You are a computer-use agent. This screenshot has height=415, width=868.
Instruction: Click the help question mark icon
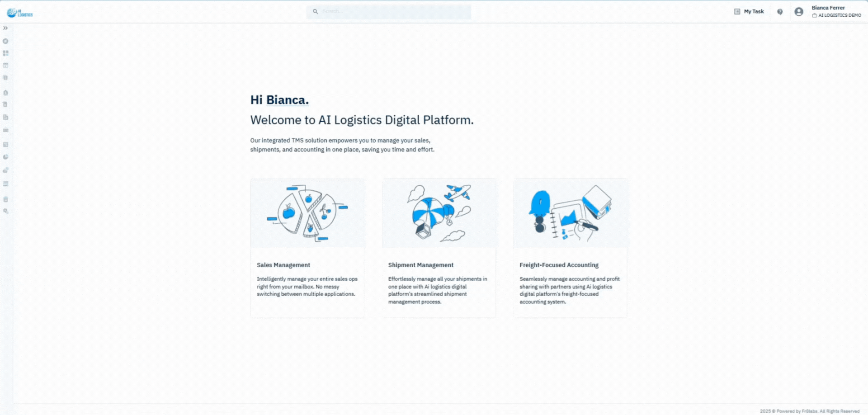click(780, 12)
